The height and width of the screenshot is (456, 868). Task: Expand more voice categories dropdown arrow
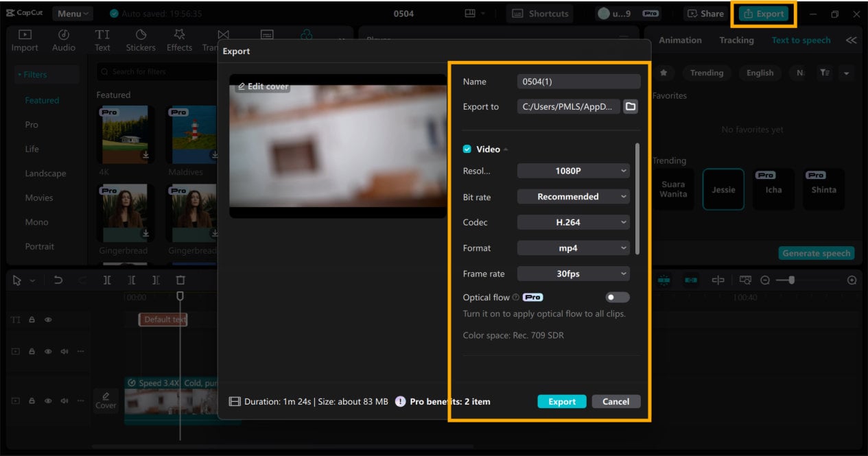(x=846, y=73)
